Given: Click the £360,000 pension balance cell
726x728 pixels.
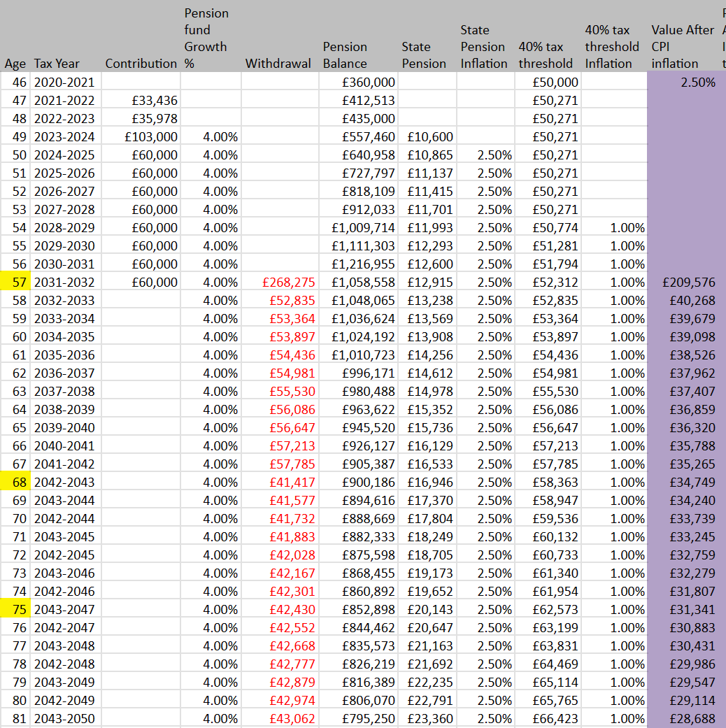Looking at the screenshot, I should [x=368, y=82].
